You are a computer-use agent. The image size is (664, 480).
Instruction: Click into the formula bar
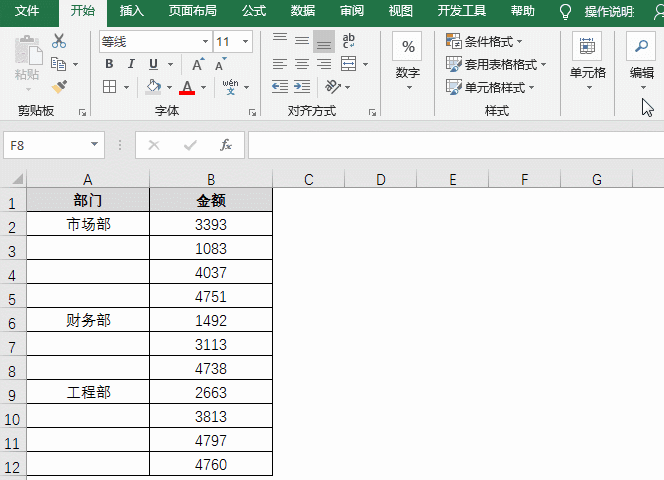(456, 145)
